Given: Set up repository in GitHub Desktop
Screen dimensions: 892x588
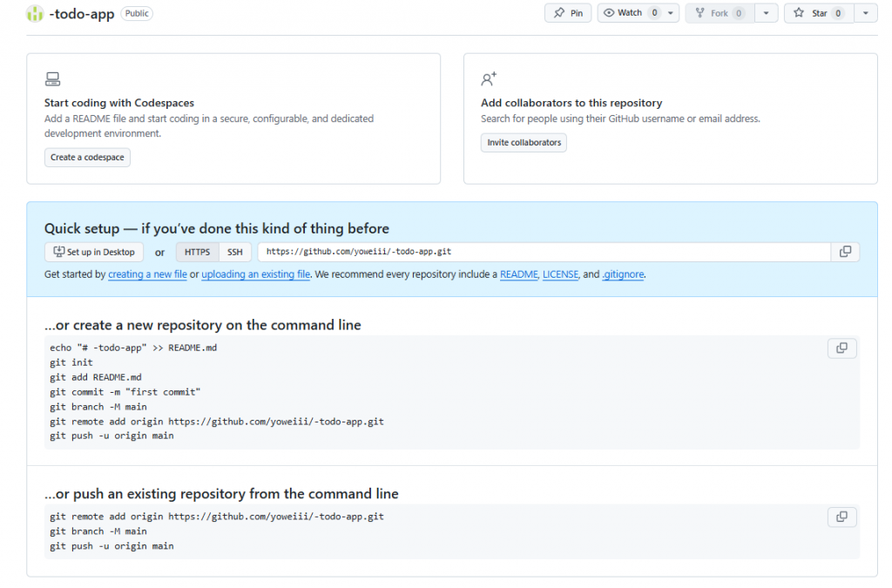Looking at the screenshot, I should click(94, 252).
